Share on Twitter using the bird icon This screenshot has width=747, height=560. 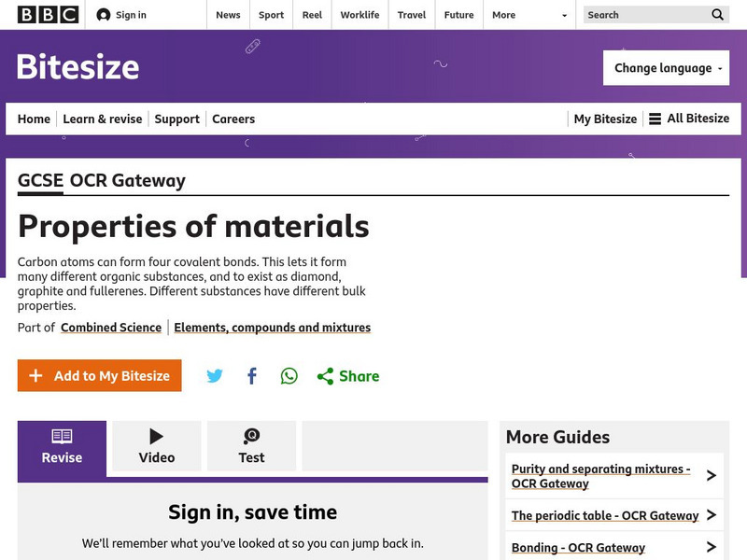point(215,376)
